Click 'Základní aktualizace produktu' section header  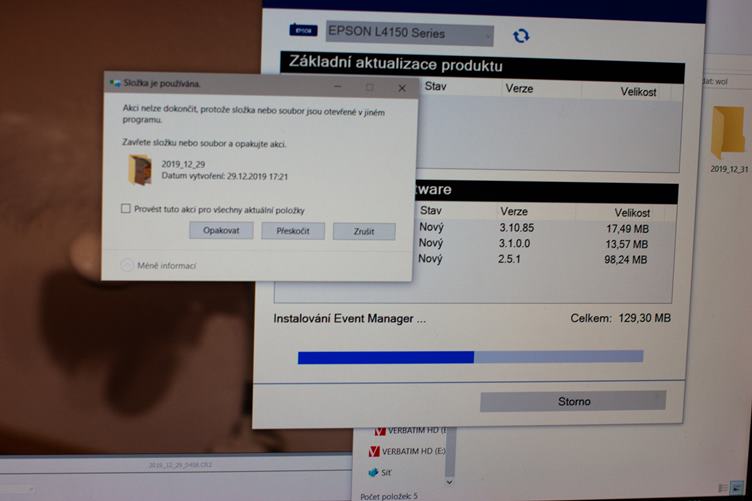396,64
